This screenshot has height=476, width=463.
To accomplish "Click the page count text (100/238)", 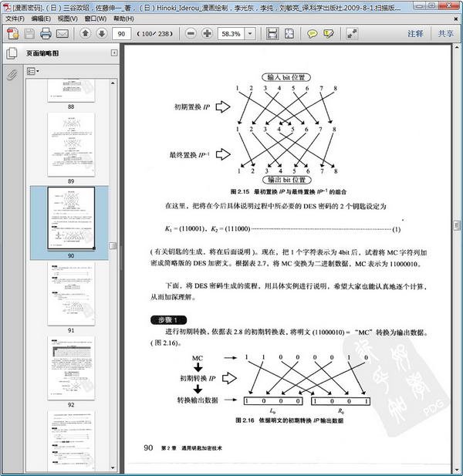I will [x=155, y=34].
